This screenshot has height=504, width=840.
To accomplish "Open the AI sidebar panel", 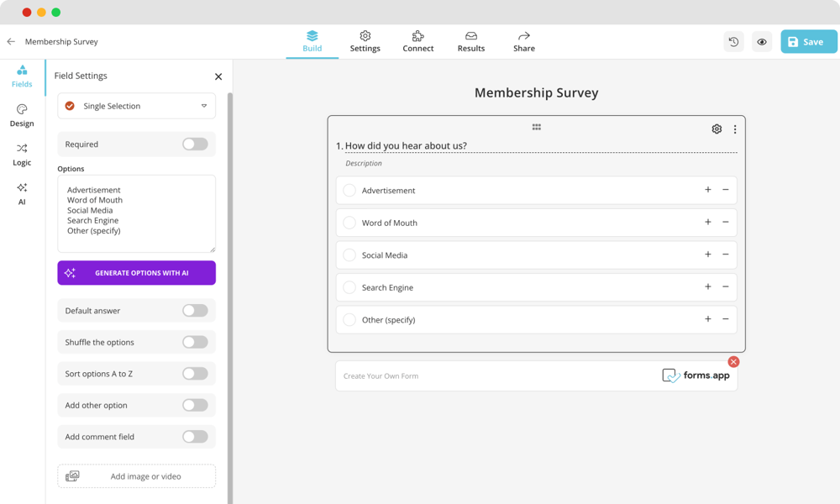I will tap(21, 192).
